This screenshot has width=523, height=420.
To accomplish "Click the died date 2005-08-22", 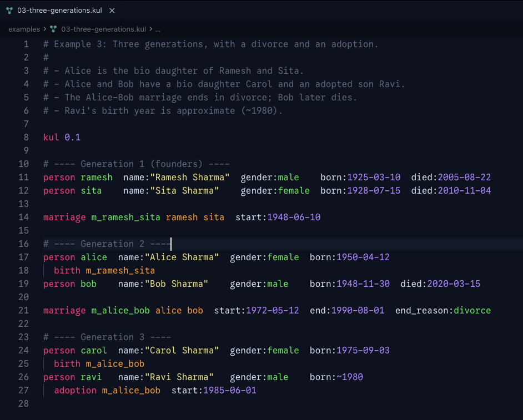I will pos(464,178).
